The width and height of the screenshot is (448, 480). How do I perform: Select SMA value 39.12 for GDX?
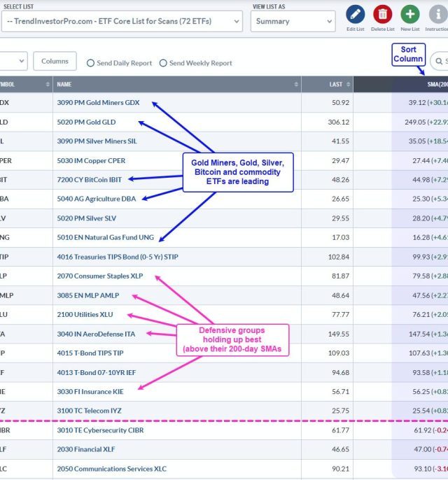pyautogui.click(x=417, y=103)
